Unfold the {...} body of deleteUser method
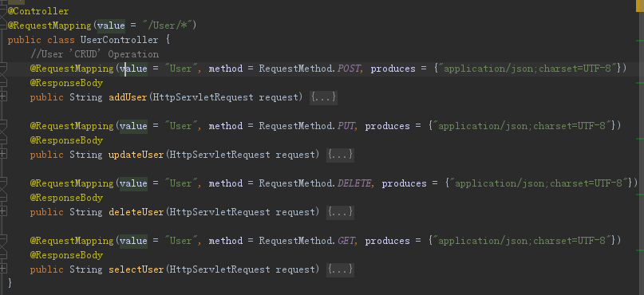 tap(340, 212)
